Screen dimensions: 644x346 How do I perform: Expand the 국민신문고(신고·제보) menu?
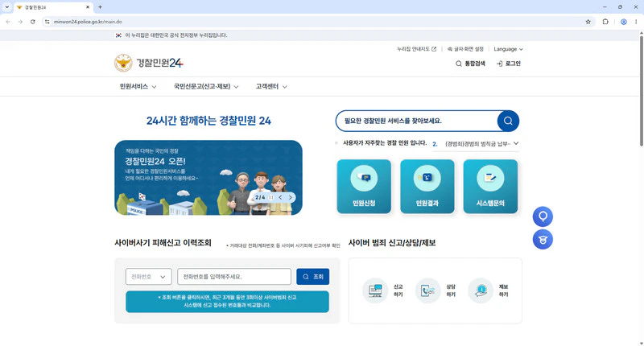[x=206, y=87]
